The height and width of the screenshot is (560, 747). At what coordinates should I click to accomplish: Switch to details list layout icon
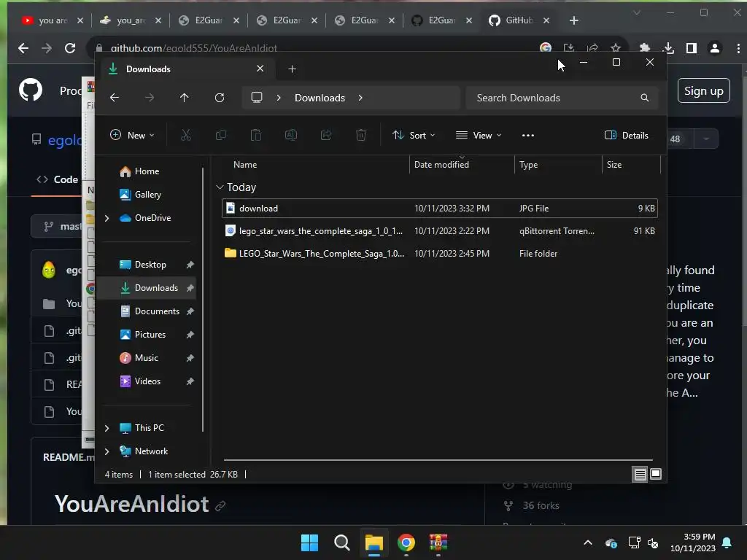tap(640, 474)
